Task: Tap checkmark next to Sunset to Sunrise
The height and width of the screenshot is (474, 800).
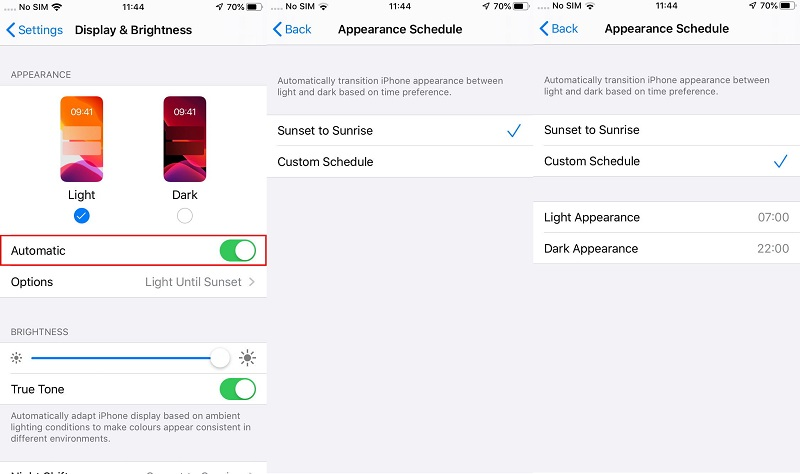Action: point(514,131)
